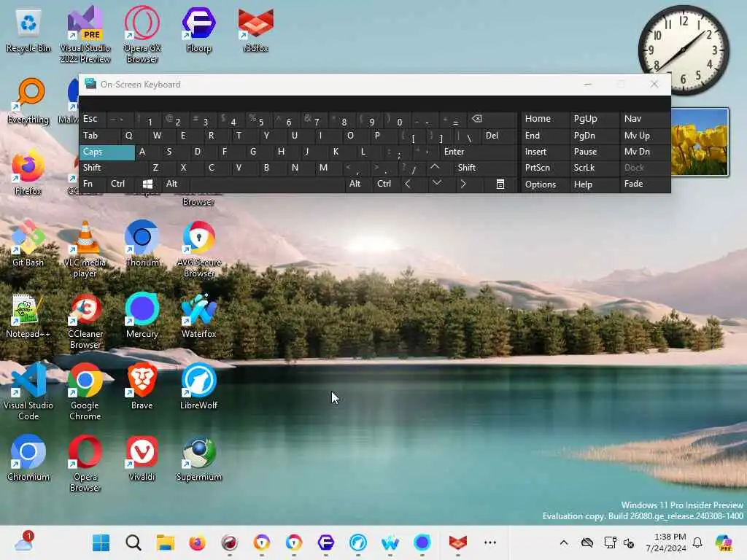
Task: Click the Tab key
Action: [99, 136]
